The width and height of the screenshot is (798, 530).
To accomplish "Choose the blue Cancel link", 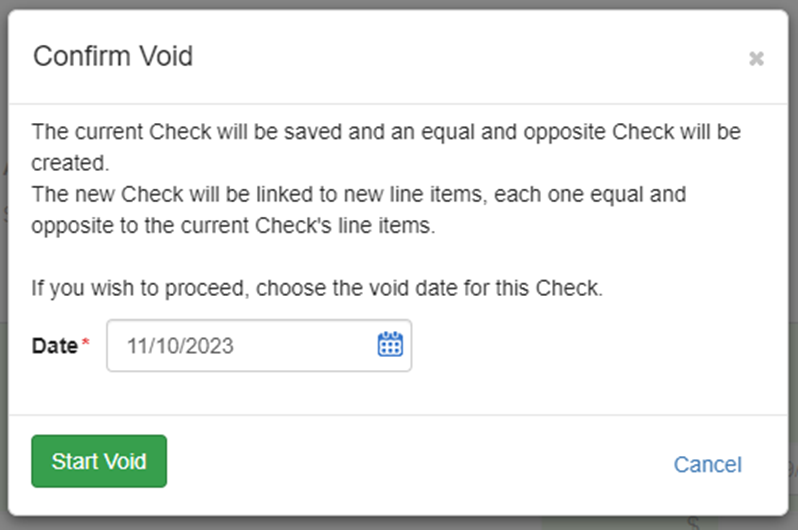I will pos(707,464).
